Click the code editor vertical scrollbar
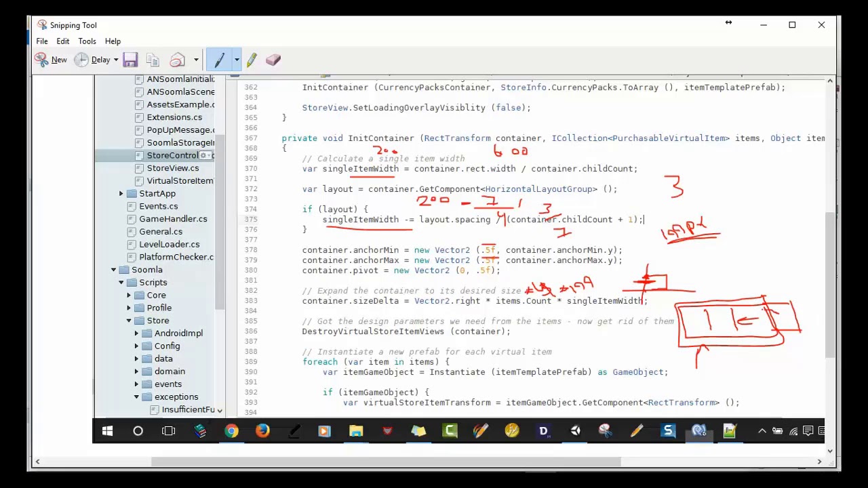Viewport: 868px width, 488px height. [x=830, y=283]
